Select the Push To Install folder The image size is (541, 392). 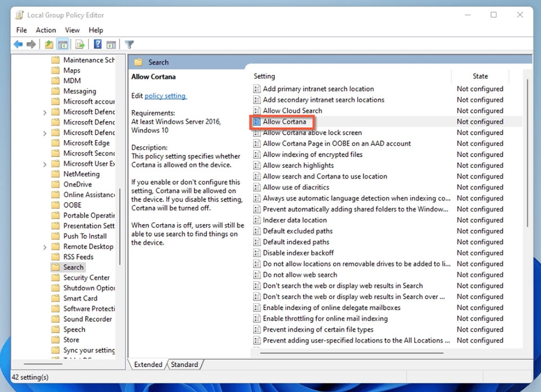(x=85, y=236)
